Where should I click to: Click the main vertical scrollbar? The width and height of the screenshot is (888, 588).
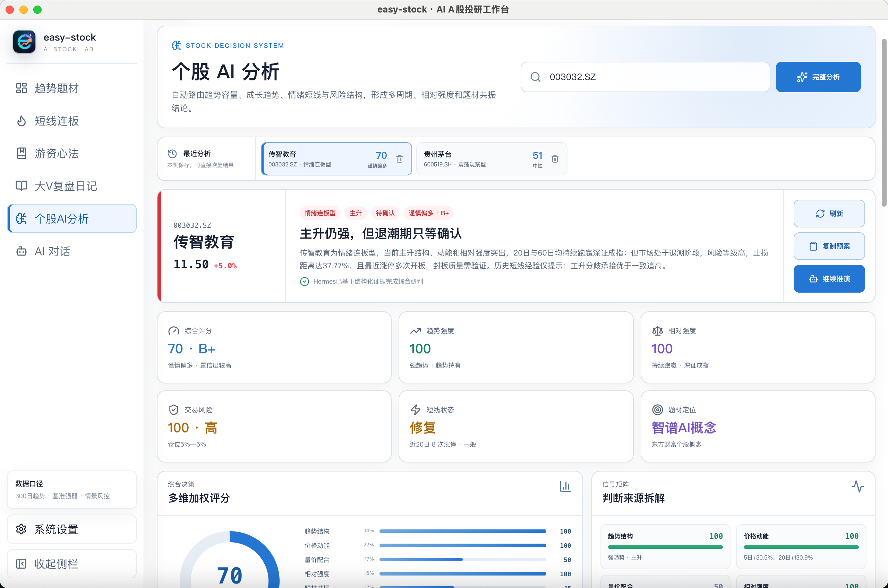click(884, 122)
